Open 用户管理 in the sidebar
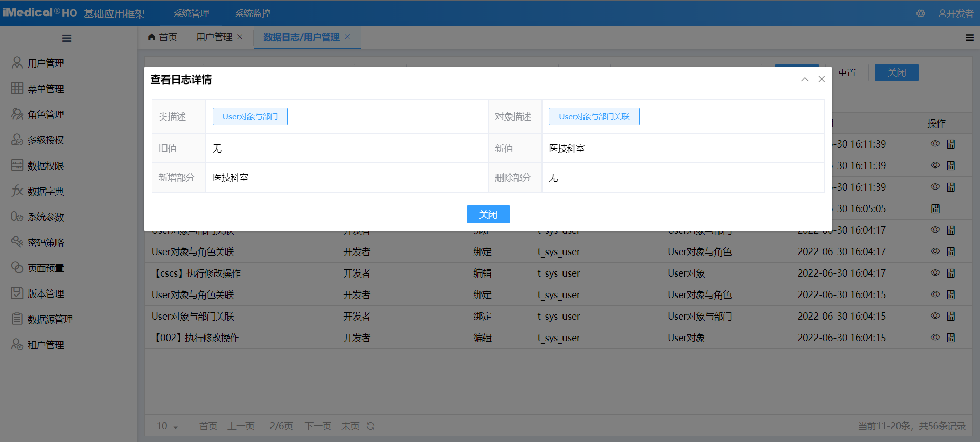Viewport: 980px width, 442px height. 45,63
